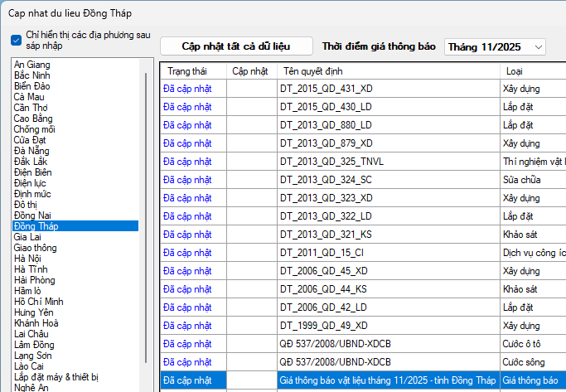Image resolution: width=566 pixels, height=392 pixels.
Task: Select Đà Nẵng in the locality list
Action: [32, 151]
